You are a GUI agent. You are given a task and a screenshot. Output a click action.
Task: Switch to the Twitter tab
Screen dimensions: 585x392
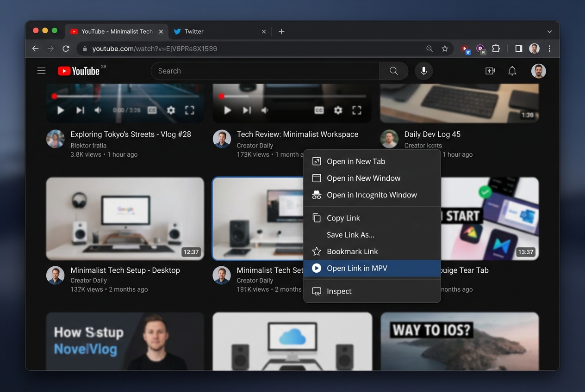coord(220,31)
